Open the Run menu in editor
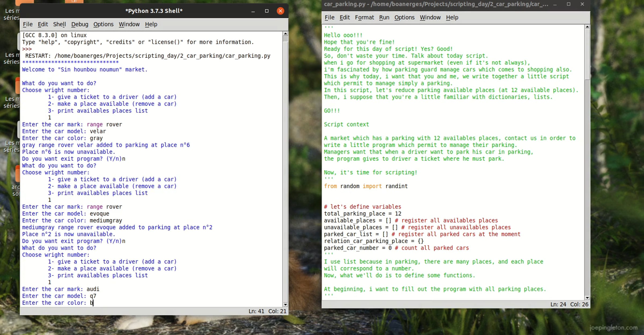 point(384,17)
